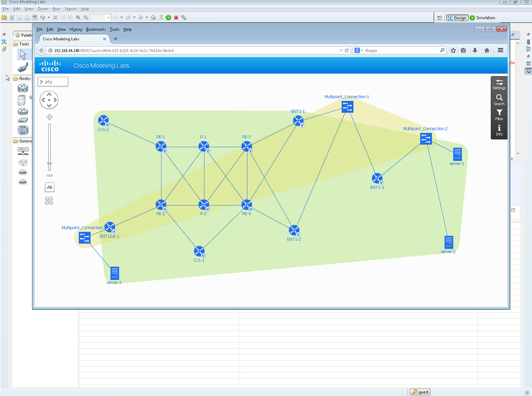Reload the page in the browser
532x396 pixels.
(x=347, y=50)
